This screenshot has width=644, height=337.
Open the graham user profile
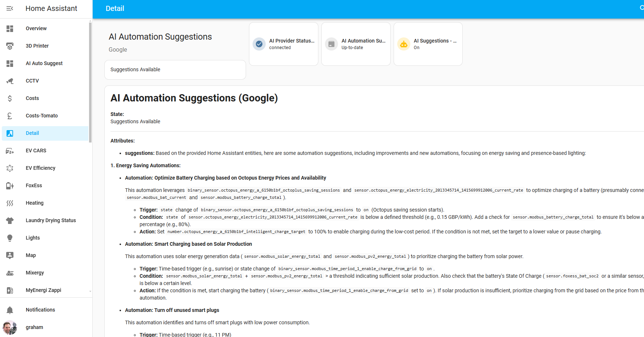(x=34, y=327)
